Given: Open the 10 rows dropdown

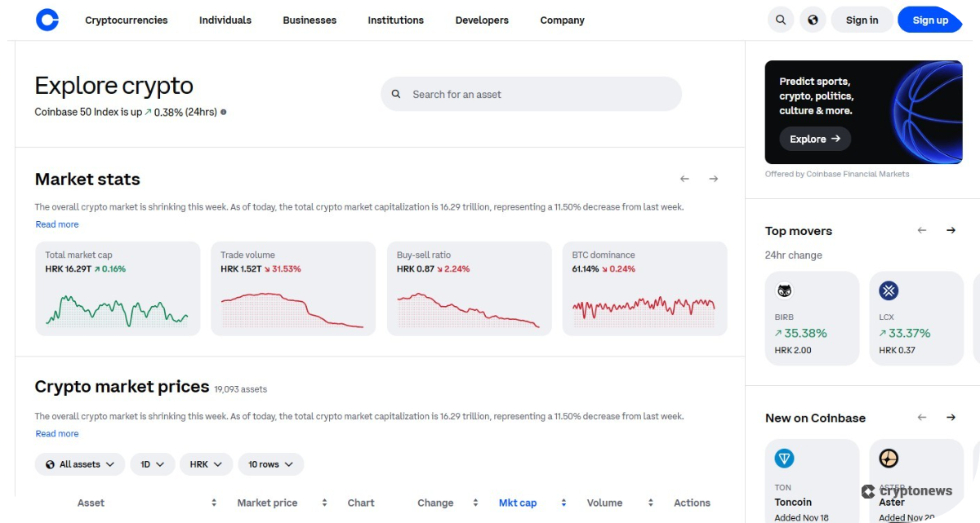Looking at the screenshot, I should pos(270,464).
